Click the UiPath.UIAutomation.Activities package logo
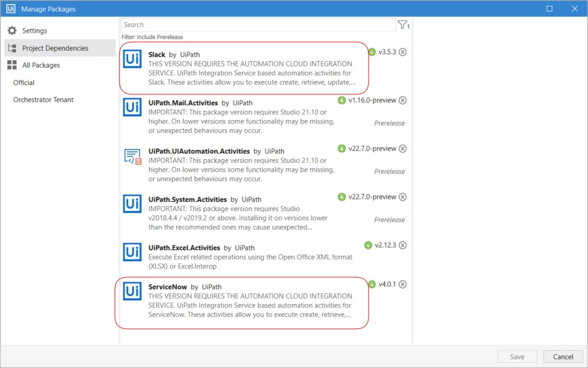Screen dimensions: 588x368 133,156
